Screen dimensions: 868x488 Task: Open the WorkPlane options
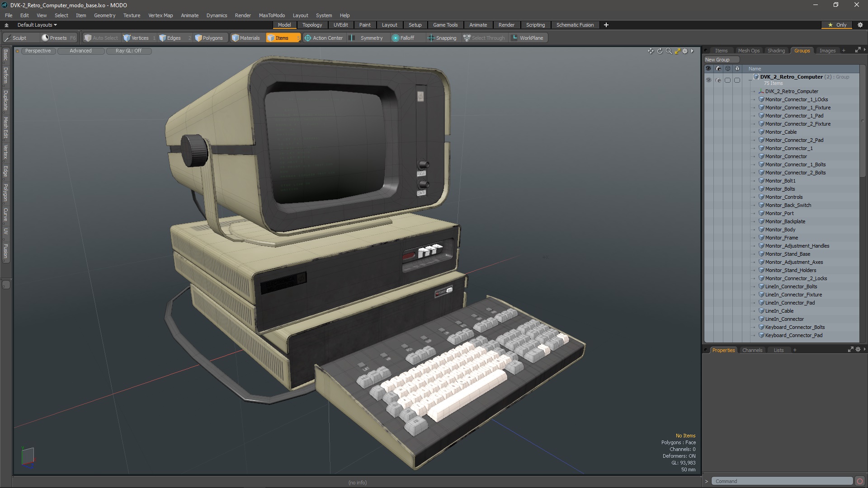coord(528,38)
